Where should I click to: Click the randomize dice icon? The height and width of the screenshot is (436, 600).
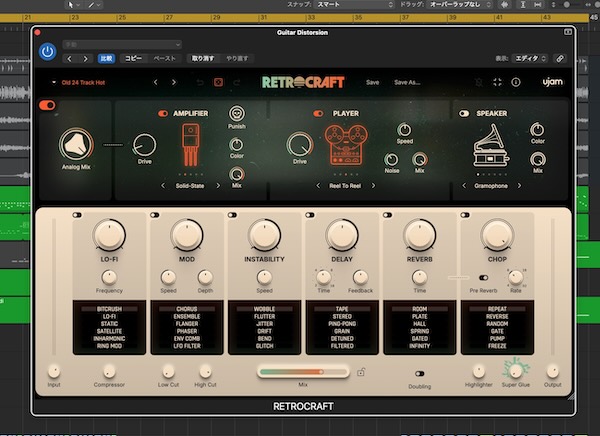point(218,82)
